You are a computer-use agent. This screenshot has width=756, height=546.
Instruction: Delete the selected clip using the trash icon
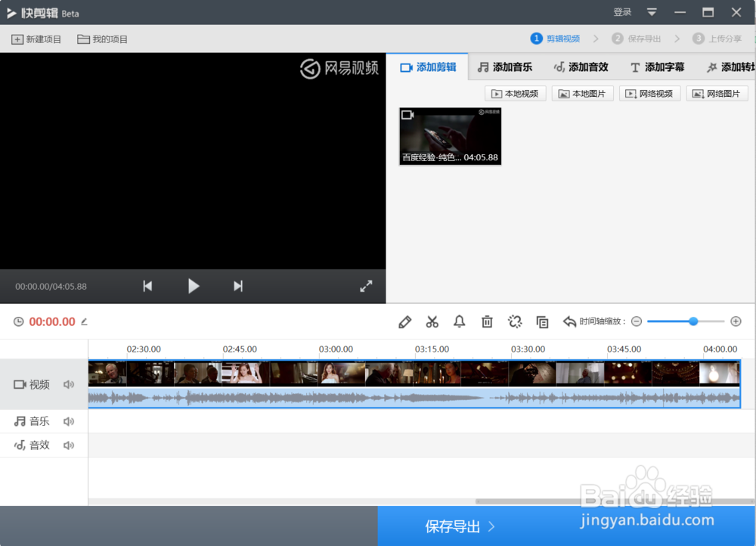click(487, 321)
